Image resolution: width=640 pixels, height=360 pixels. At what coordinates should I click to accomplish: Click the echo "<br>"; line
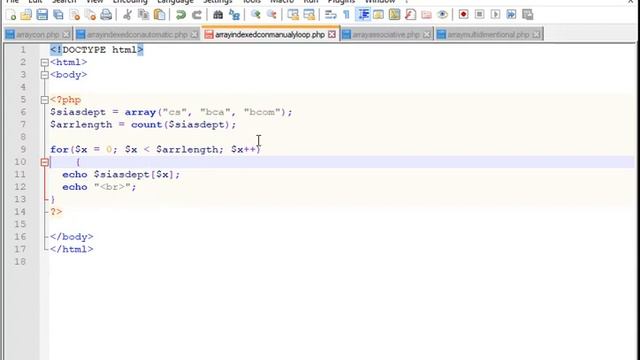[x=99, y=187]
